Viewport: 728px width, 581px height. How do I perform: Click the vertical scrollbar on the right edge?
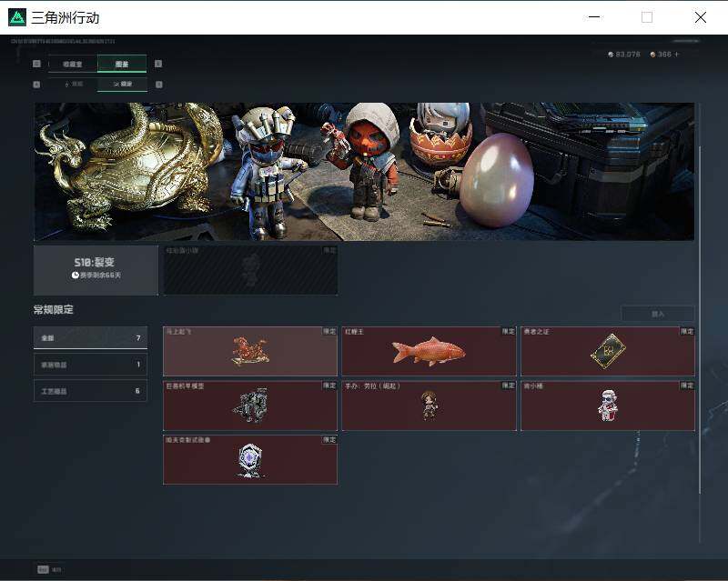pos(700,320)
